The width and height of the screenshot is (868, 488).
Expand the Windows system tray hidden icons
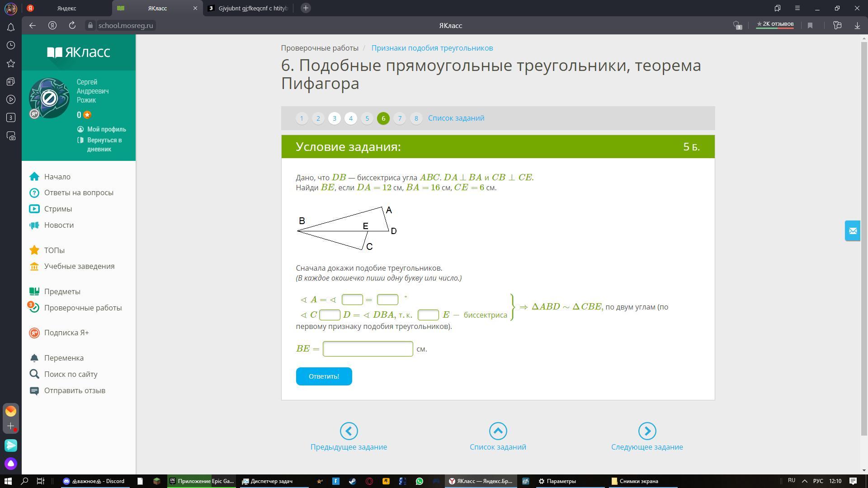coord(805,481)
